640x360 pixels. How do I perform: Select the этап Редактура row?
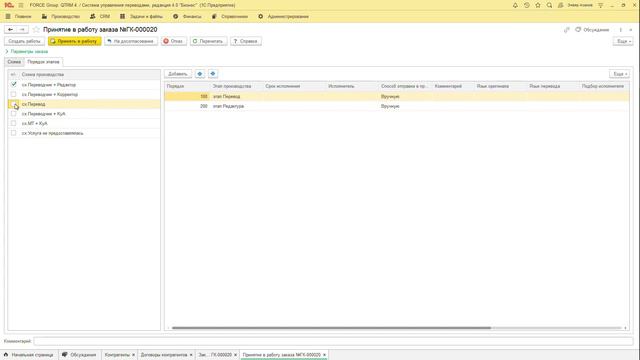click(x=397, y=106)
